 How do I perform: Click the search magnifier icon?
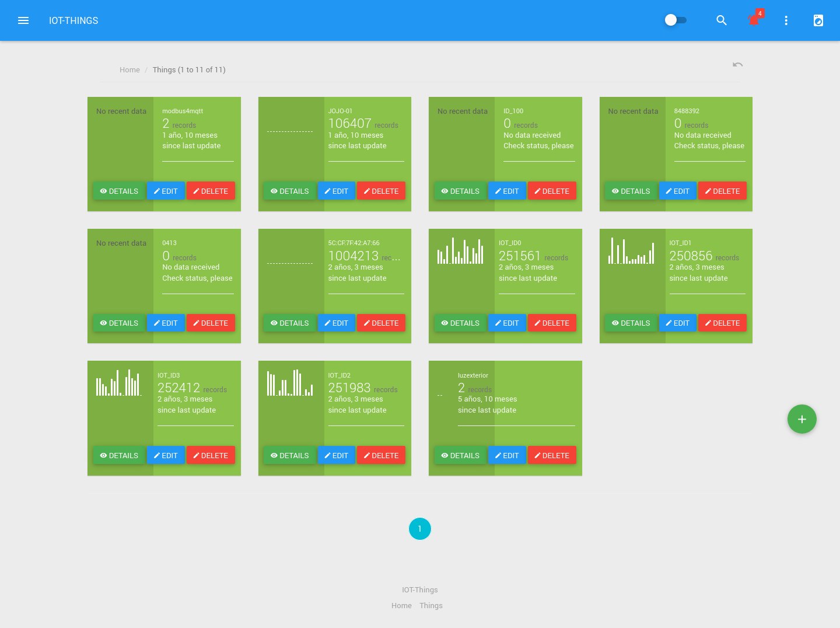[722, 20]
